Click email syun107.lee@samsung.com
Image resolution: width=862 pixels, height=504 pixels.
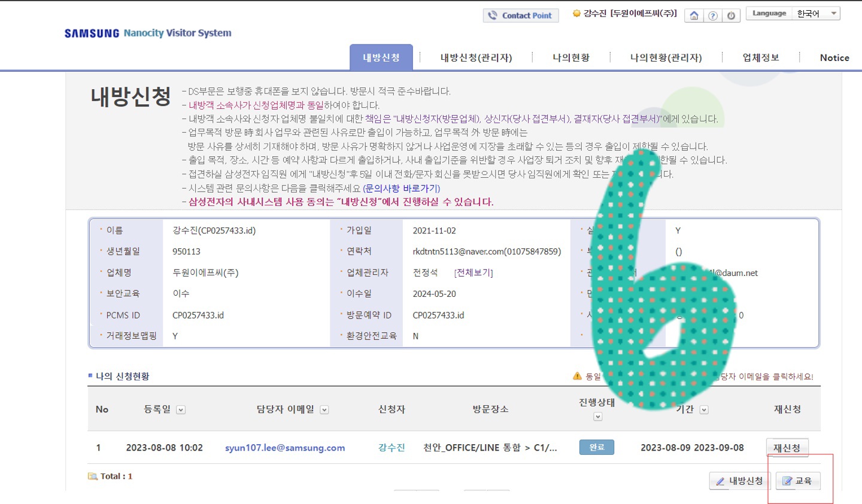tap(285, 448)
